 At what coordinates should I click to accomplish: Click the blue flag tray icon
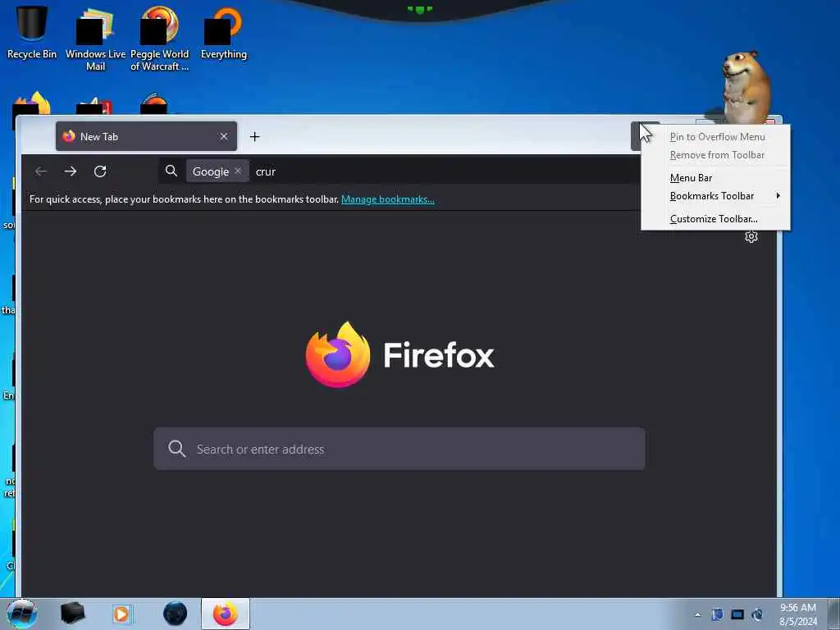pos(717,614)
